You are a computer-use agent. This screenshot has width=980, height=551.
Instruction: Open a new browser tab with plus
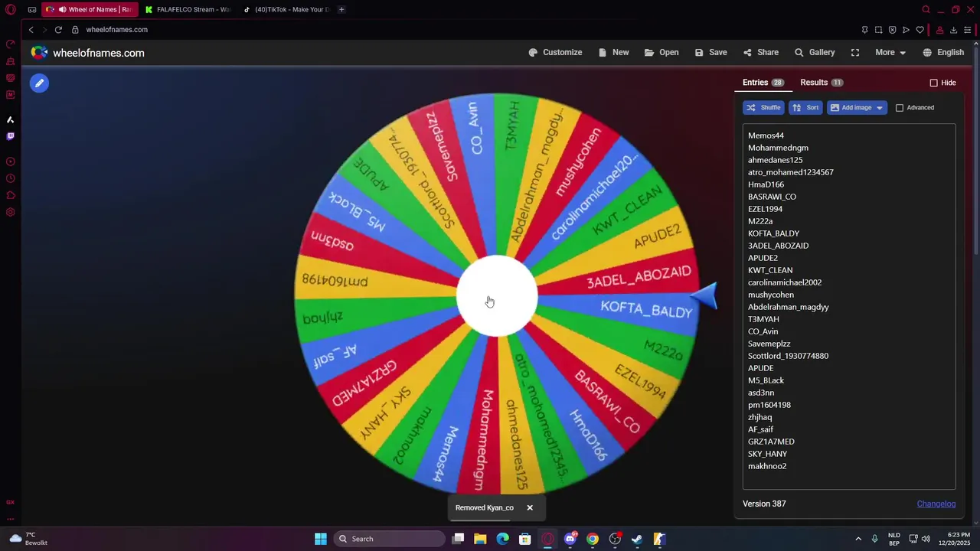tap(341, 9)
